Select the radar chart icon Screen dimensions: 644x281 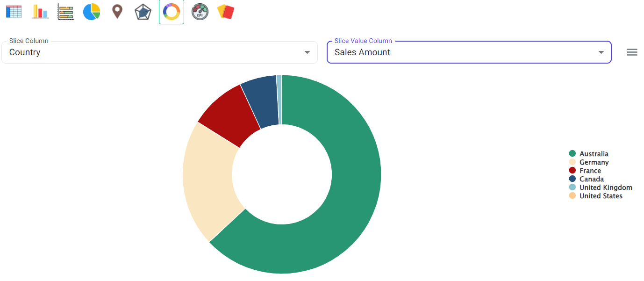[x=143, y=12]
